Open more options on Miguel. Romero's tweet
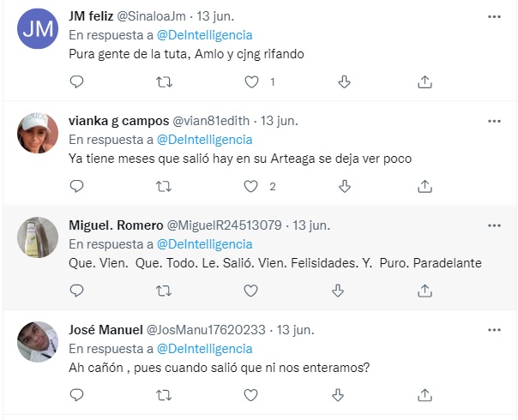This screenshot has height=420, width=518. 493,225
